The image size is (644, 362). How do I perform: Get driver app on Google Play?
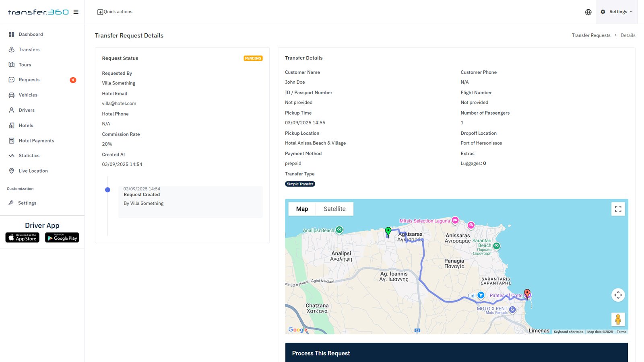[62, 238]
